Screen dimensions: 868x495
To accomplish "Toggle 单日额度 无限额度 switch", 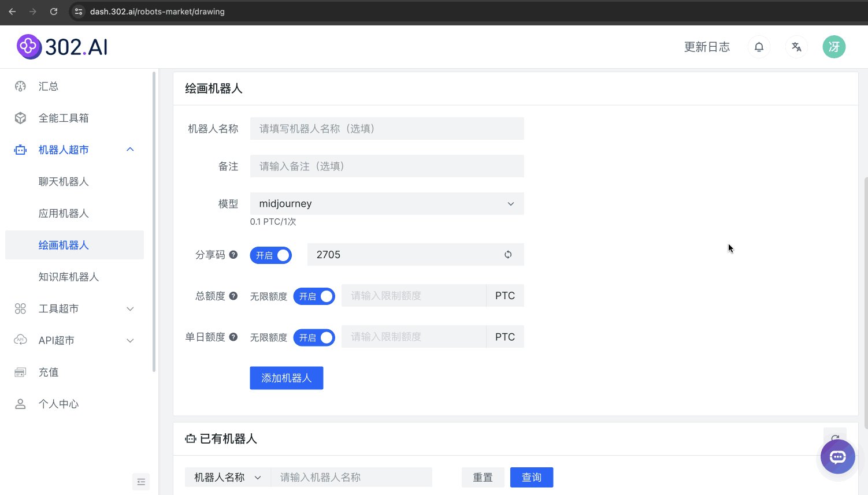I will pos(314,337).
